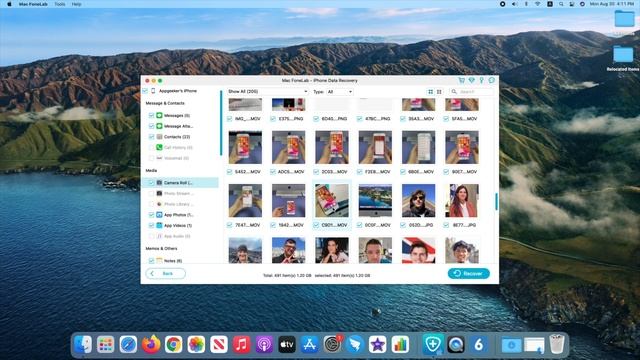Uncheck the 052D...JPG file checkbox
640x360 pixels.
pyautogui.click(x=403, y=225)
